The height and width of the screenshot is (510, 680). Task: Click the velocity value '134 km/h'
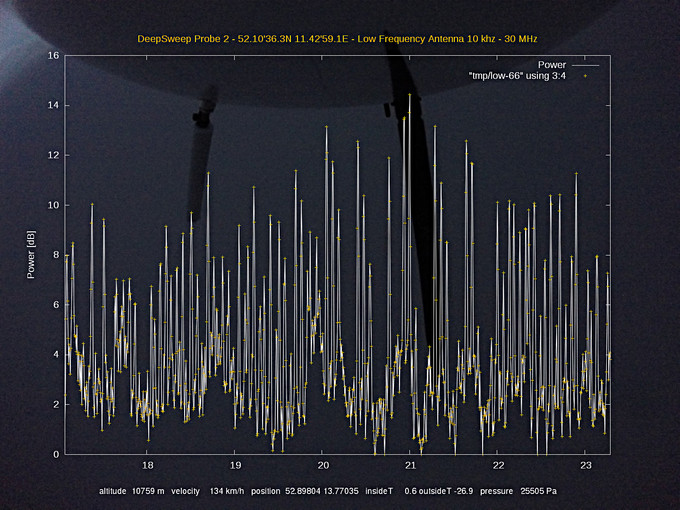pyautogui.click(x=227, y=491)
